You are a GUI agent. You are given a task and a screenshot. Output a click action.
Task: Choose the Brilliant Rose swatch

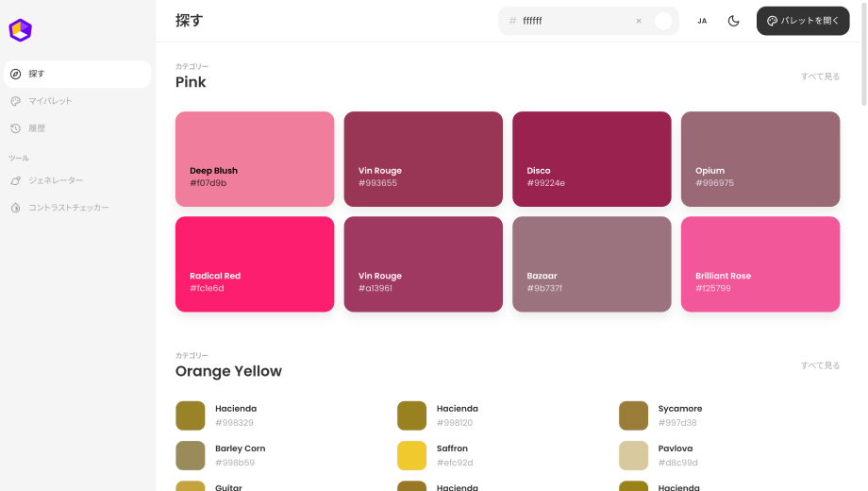click(x=760, y=264)
